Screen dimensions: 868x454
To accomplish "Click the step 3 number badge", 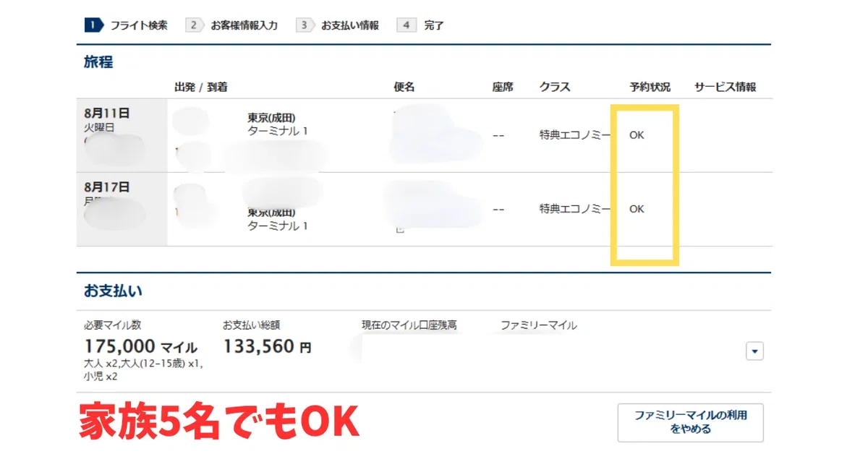I will [305, 25].
